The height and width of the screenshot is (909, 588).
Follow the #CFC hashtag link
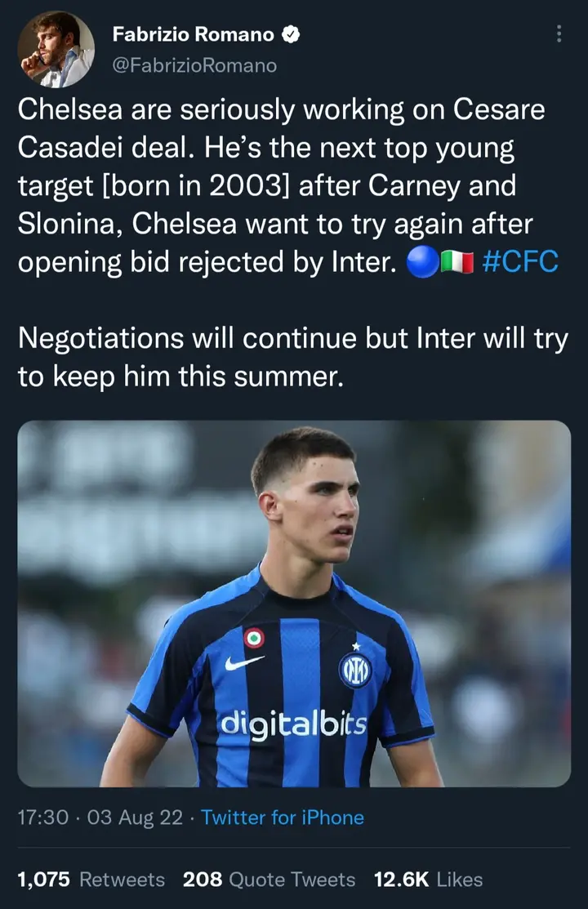(x=519, y=261)
